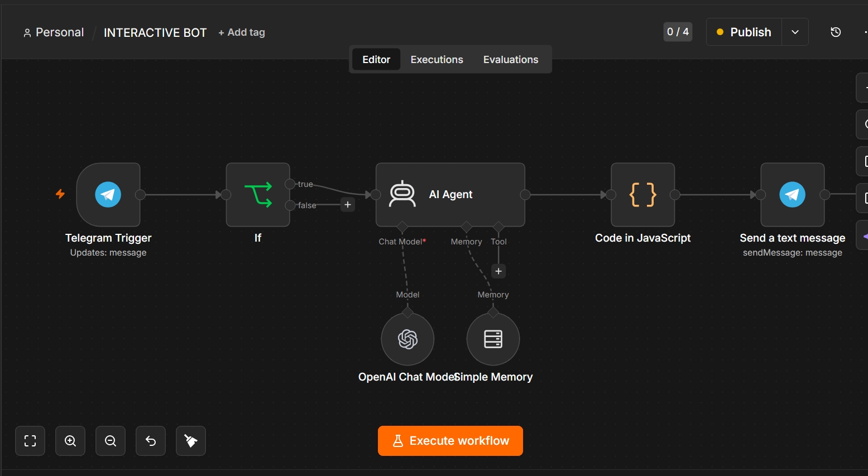Open the Send a text message node
This screenshot has width=868, height=476.
coord(793,195)
